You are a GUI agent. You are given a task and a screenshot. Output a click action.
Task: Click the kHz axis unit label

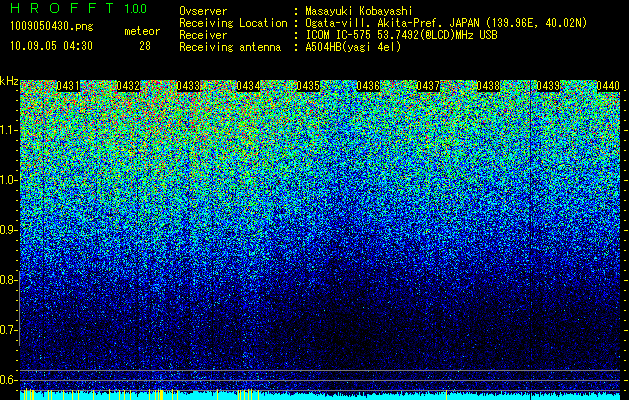pos(9,81)
